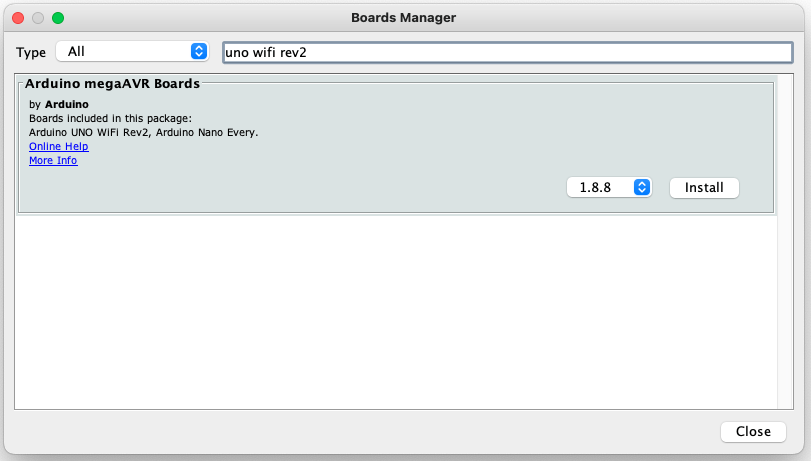This screenshot has height=461, width=811.
Task: Click the 'Arduino UNO WiFi Rev2, Arduino Nano Every.' text
Action: click(x=143, y=132)
